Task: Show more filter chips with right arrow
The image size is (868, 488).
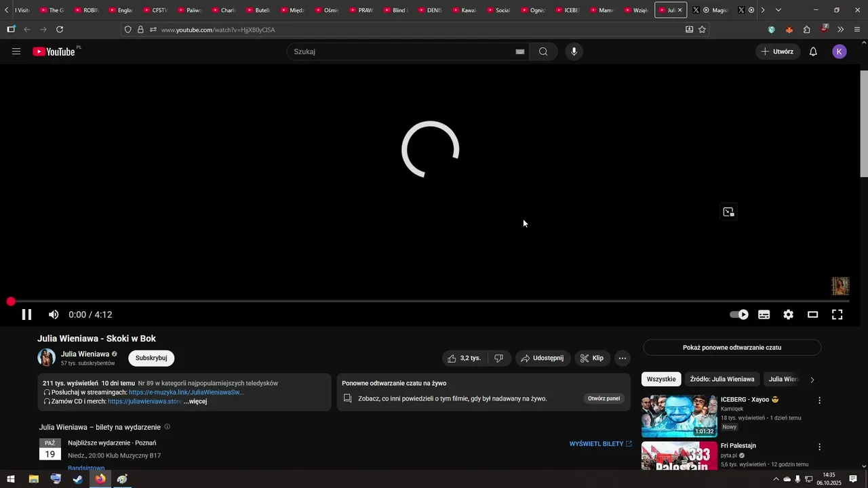Action: [812, 380]
